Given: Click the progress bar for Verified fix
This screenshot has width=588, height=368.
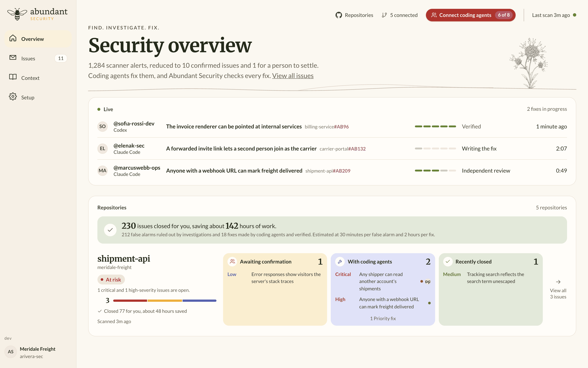Looking at the screenshot, I should click(x=435, y=127).
